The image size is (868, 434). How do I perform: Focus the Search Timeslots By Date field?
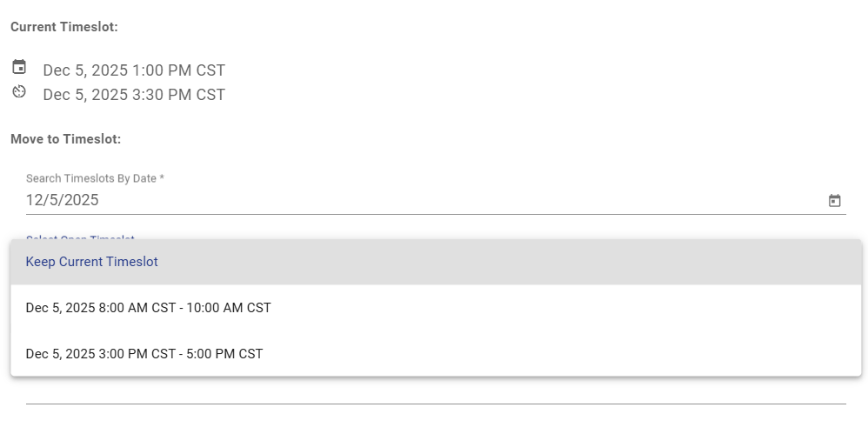(x=417, y=200)
